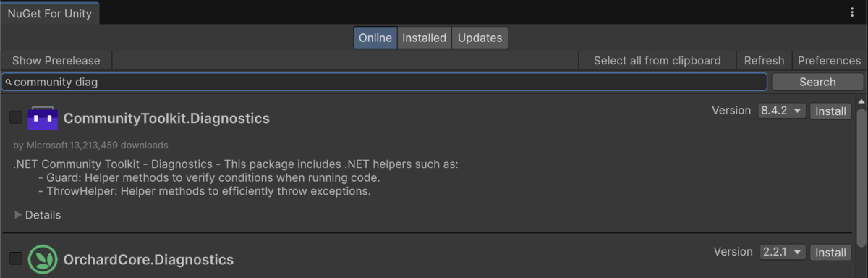This screenshot has width=868, height=278.
Task: Click the magnifier icon in search field
Action: coord(9,83)
